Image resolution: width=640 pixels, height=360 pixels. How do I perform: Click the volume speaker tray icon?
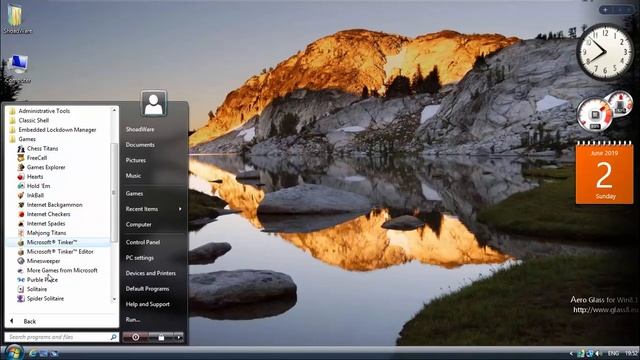pos(597,353)
